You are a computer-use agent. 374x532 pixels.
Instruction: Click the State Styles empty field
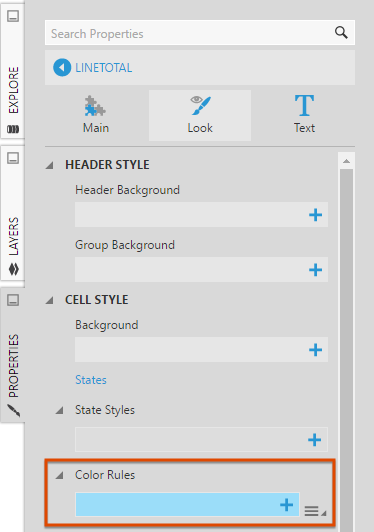[201, 440]
